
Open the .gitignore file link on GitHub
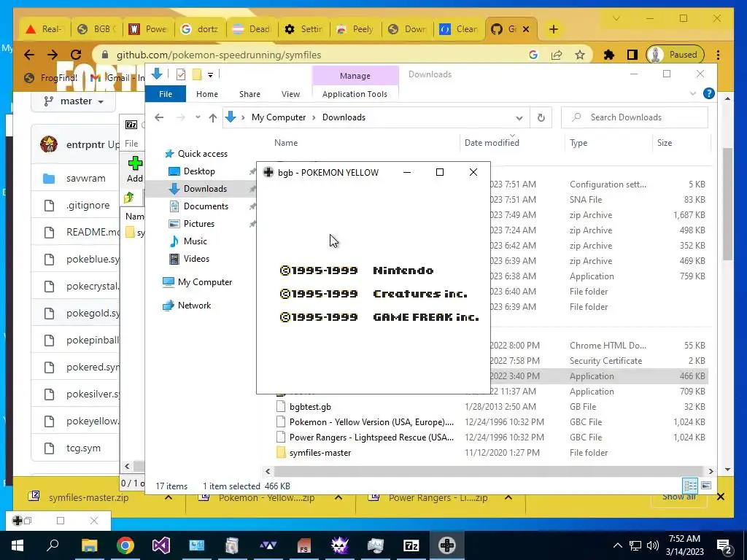pos(88,205)
